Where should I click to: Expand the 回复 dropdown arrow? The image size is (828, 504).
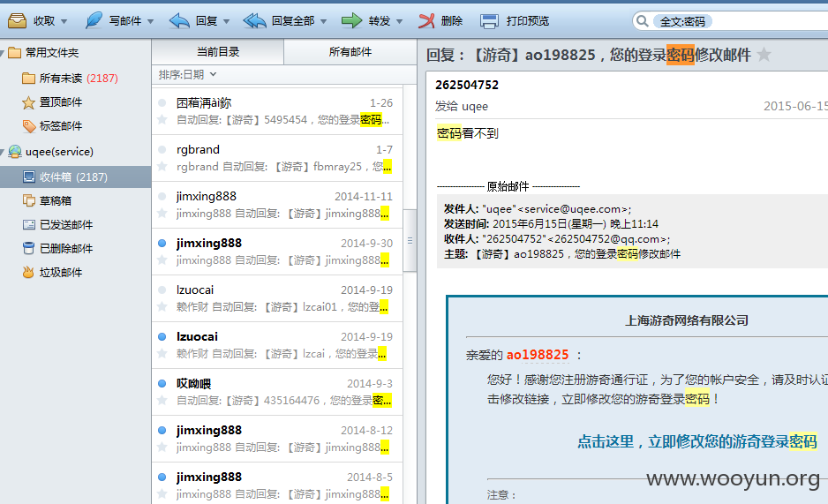click(227, 22)
